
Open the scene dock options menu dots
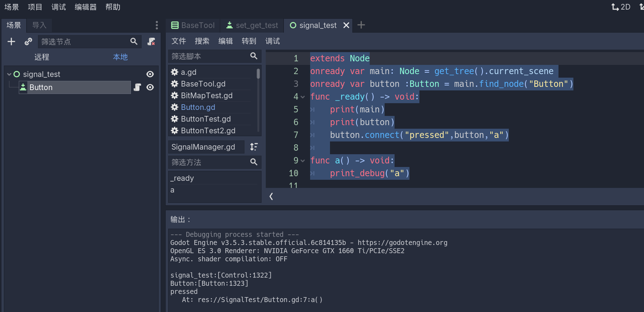[x=157, y=25]
